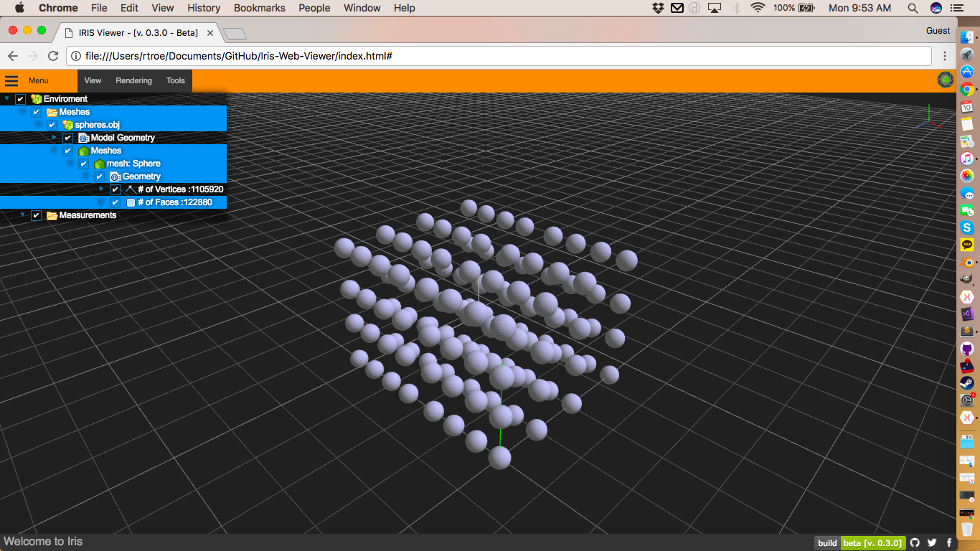This screenshot has width=980, height=551.
Task: Click the browser address bar
Action: tap(502, 56)
